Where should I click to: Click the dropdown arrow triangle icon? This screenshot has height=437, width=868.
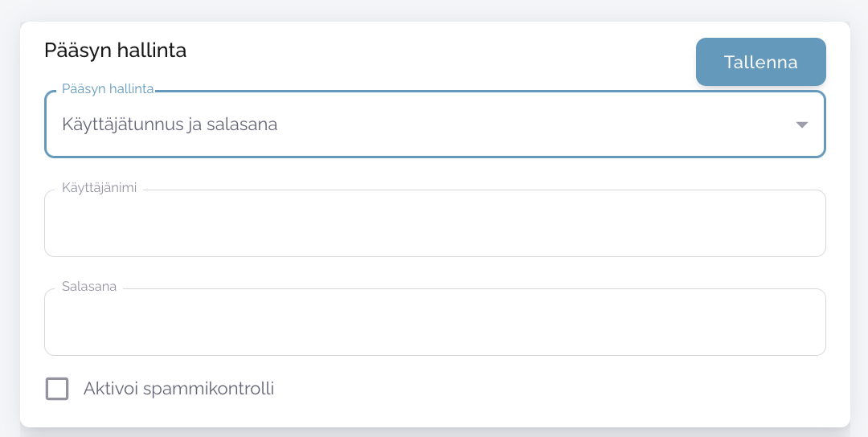point(801,125)
